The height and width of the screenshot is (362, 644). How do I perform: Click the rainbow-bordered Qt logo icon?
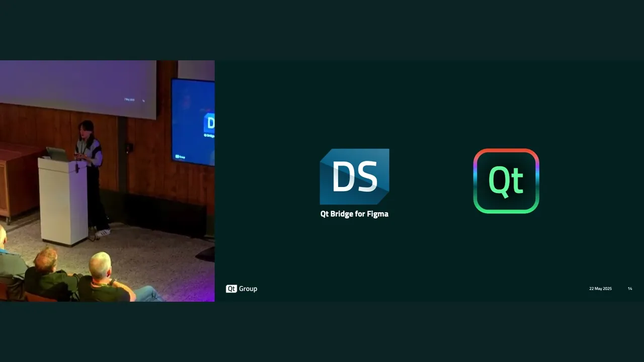point(506,181)
